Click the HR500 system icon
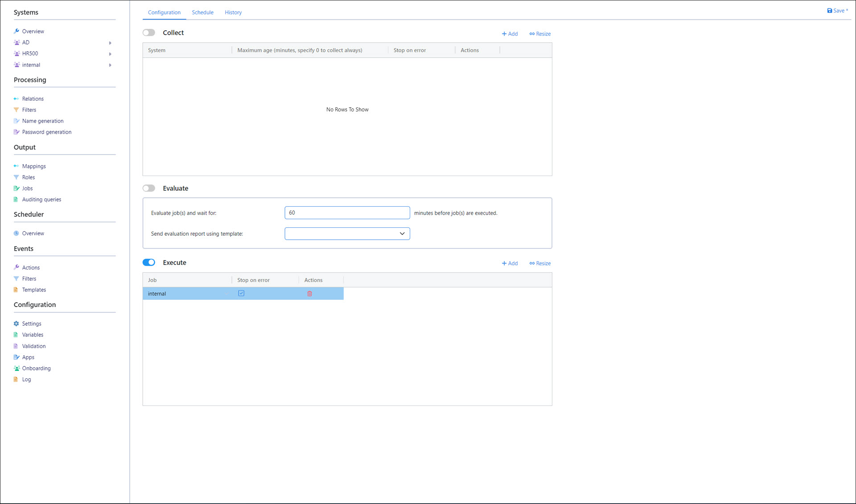 16,53
